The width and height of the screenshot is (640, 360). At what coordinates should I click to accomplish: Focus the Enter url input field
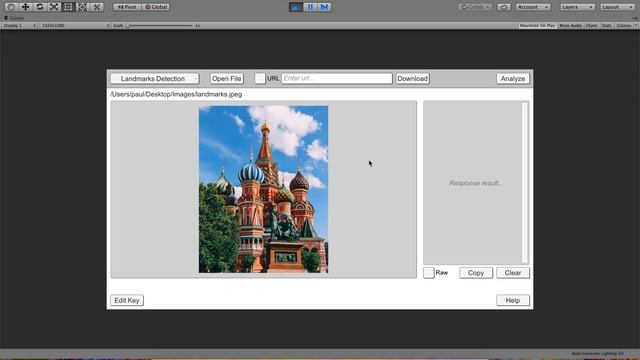tap(337, 78)
